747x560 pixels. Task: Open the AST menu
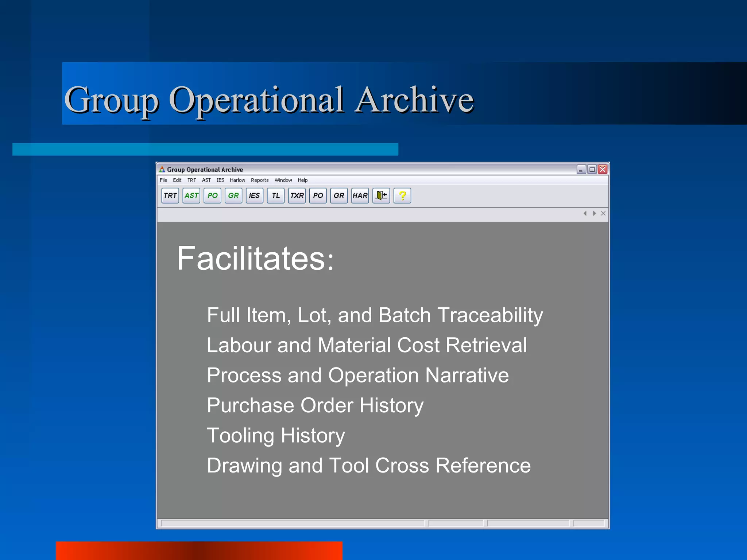pyautogui.click(x=206, y=180)
